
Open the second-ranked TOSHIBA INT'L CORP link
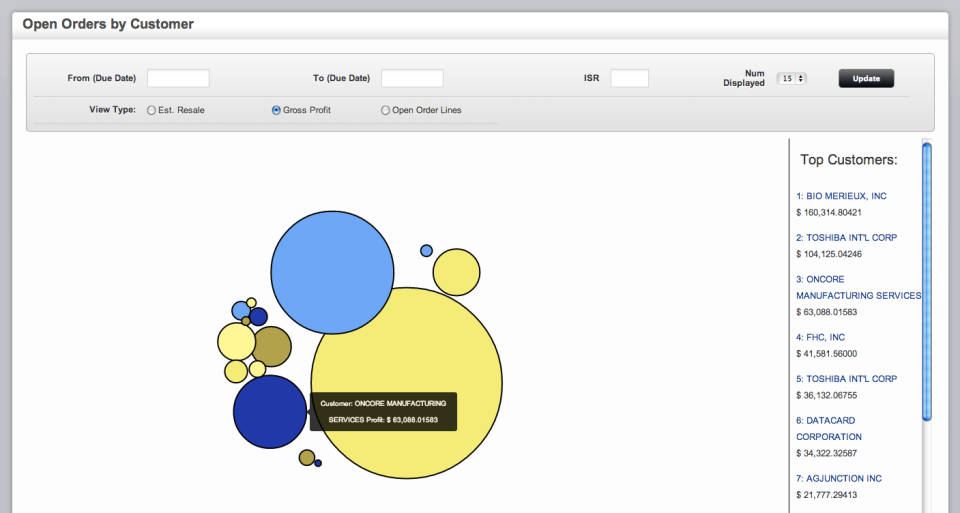click(x=851, y=238)
